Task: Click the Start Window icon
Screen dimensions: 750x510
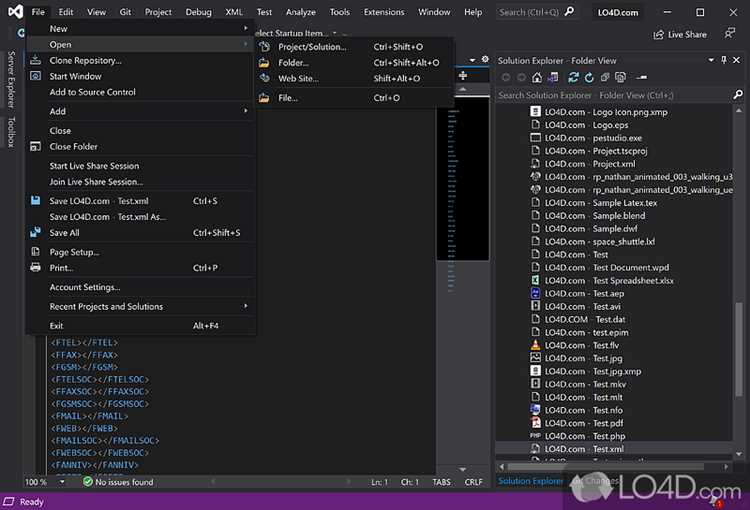Action: [x=35, y=76]
